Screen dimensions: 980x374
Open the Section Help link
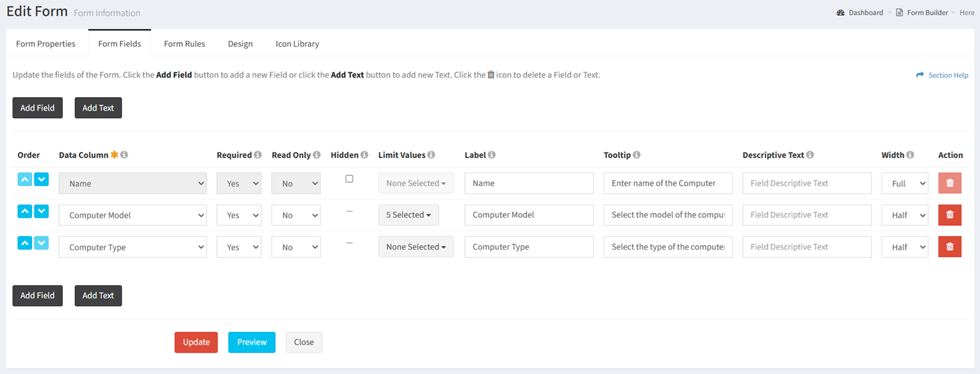click(942, 75)
